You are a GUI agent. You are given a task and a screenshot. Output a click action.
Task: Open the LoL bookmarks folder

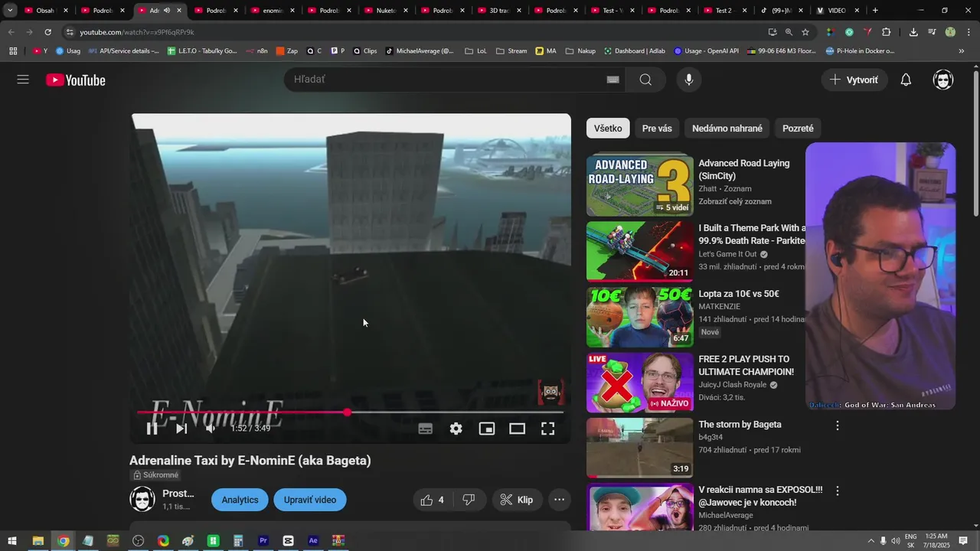475,51
